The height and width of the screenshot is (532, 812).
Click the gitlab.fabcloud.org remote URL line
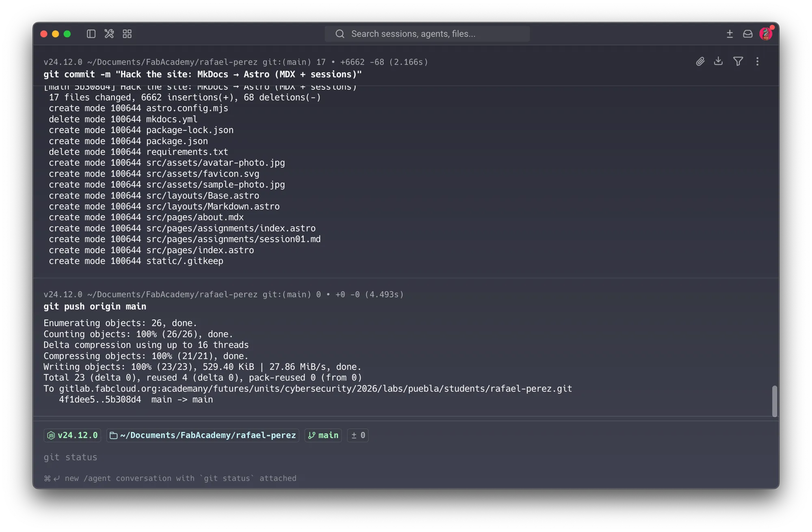[308, 389]
